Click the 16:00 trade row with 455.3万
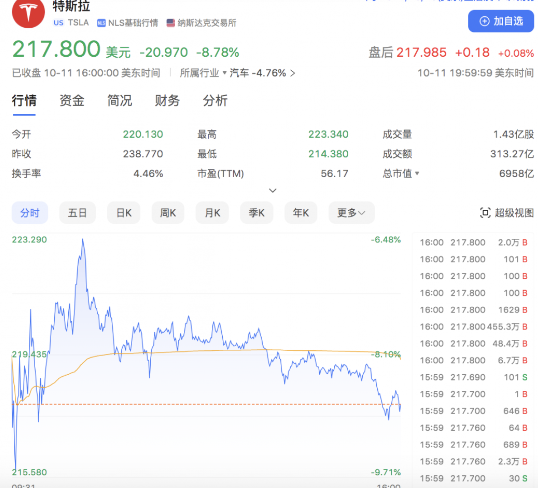The height and width of the screenshot is (488, 538). [x=473, y=327]
